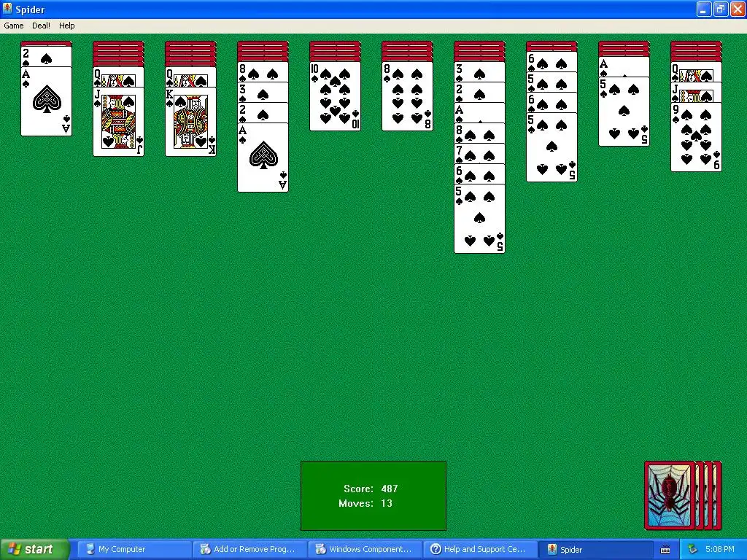The width and height of the screenshot is (747, 560).
Task: Open the Help menu
Action: coord(66,26)
